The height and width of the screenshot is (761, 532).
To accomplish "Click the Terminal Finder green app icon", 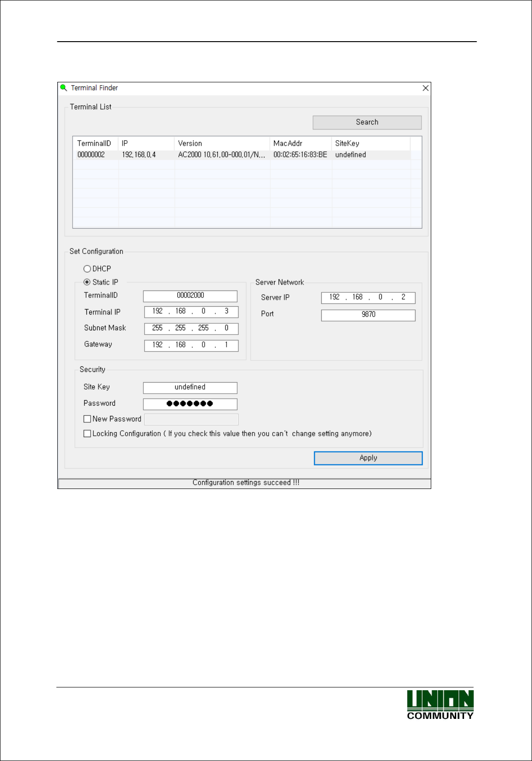I will (64, 87).
